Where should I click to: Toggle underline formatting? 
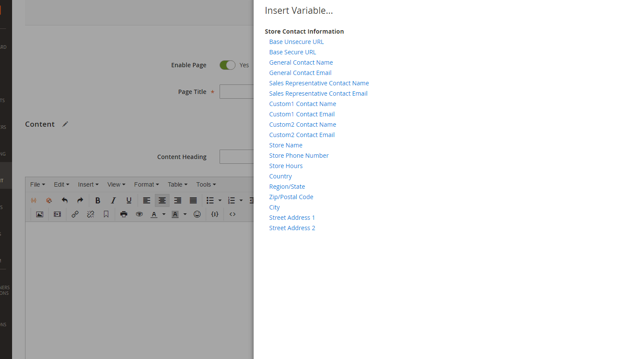(129, 200)
